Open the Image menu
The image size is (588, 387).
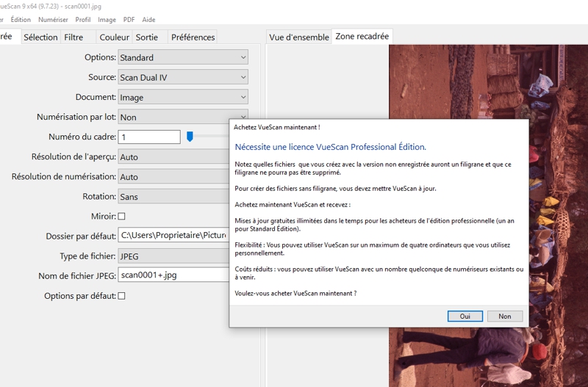(x=107, y=20)
